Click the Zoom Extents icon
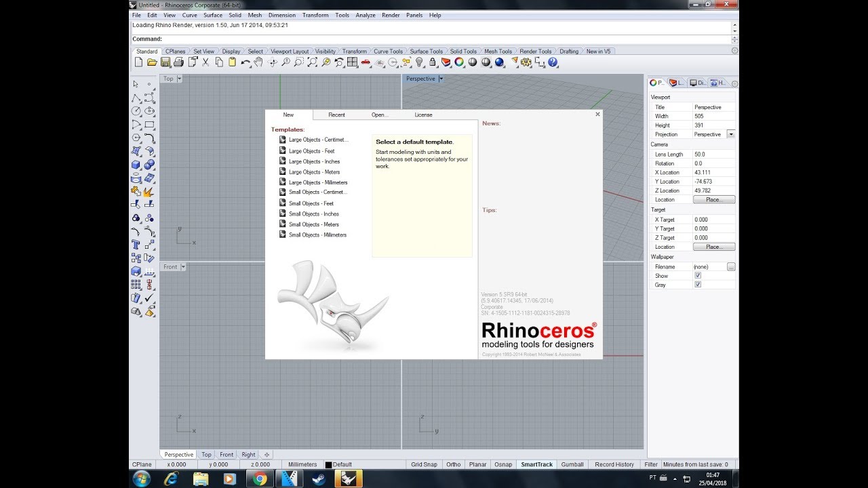The width and height of the screenshot is (868, 488). [312, 62]
